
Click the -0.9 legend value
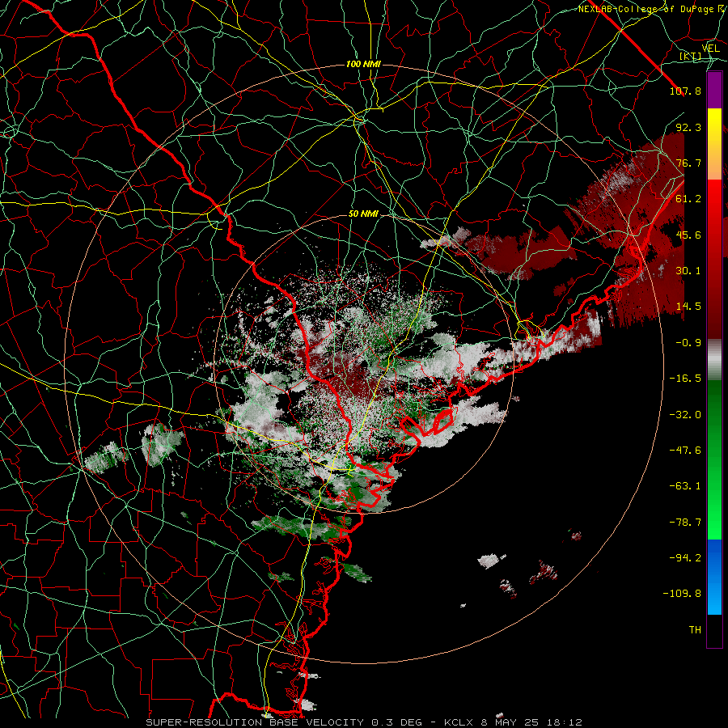tap(688, 343)
